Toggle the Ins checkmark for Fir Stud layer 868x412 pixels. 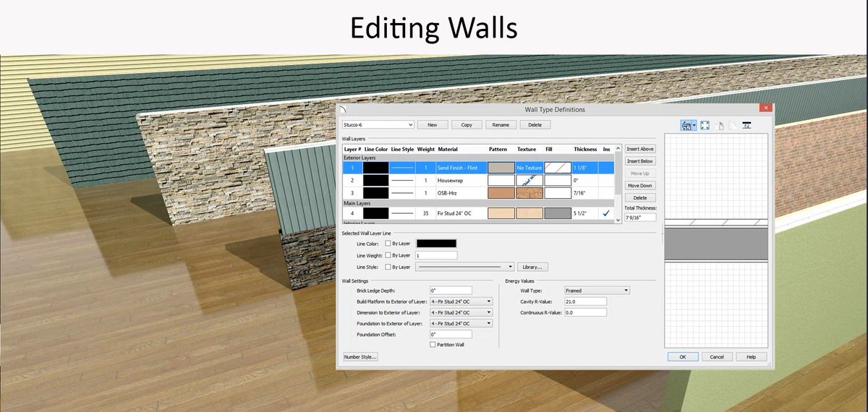(x=605, y=213)
